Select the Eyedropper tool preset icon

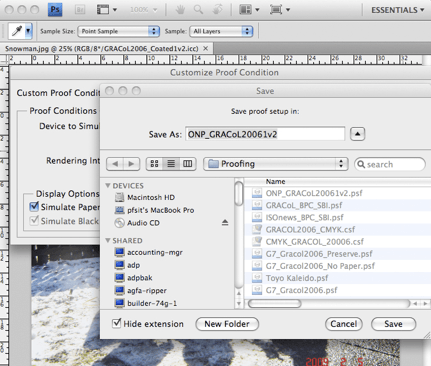pyautogui.click(x=17, y=31)
